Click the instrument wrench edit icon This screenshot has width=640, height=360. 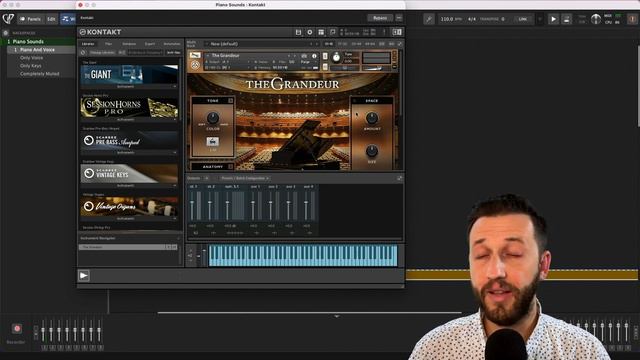195,56
